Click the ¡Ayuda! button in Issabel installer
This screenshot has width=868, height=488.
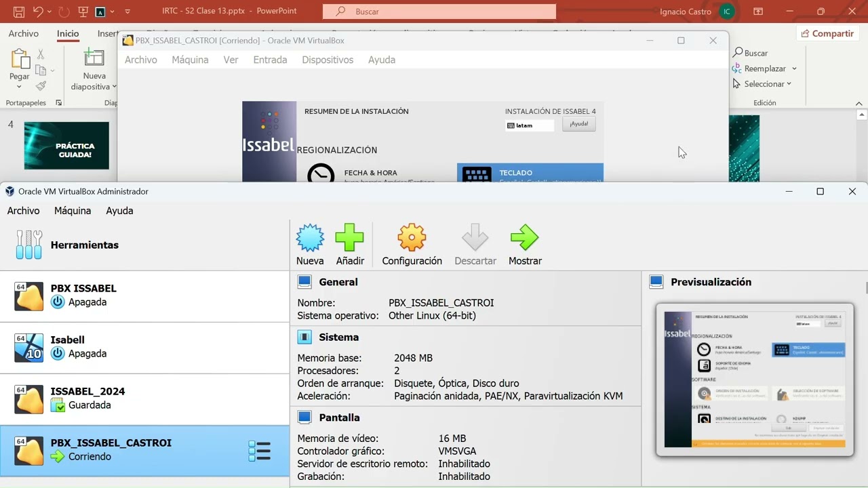pyautogui.click(x=579, y=124)
